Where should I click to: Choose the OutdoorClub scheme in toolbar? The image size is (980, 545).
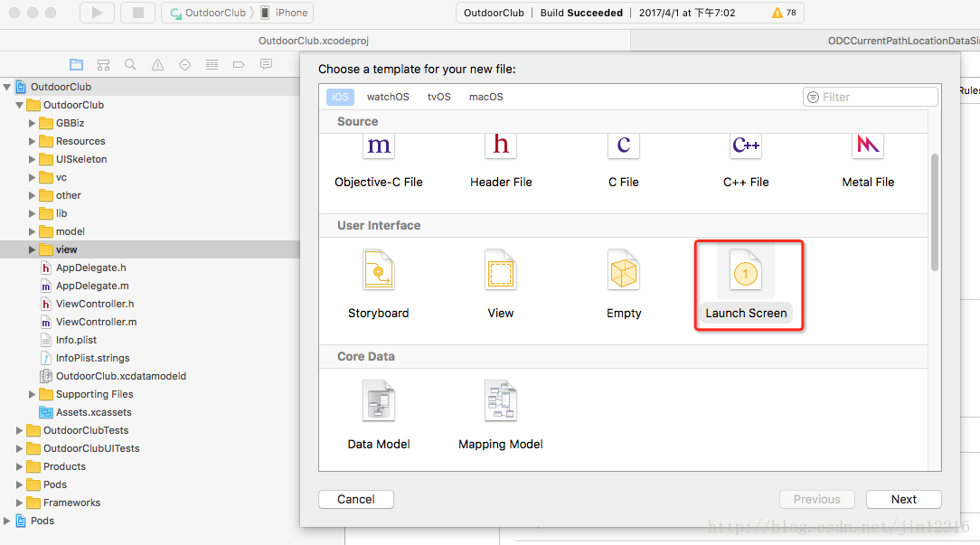(x=209, y=13)
